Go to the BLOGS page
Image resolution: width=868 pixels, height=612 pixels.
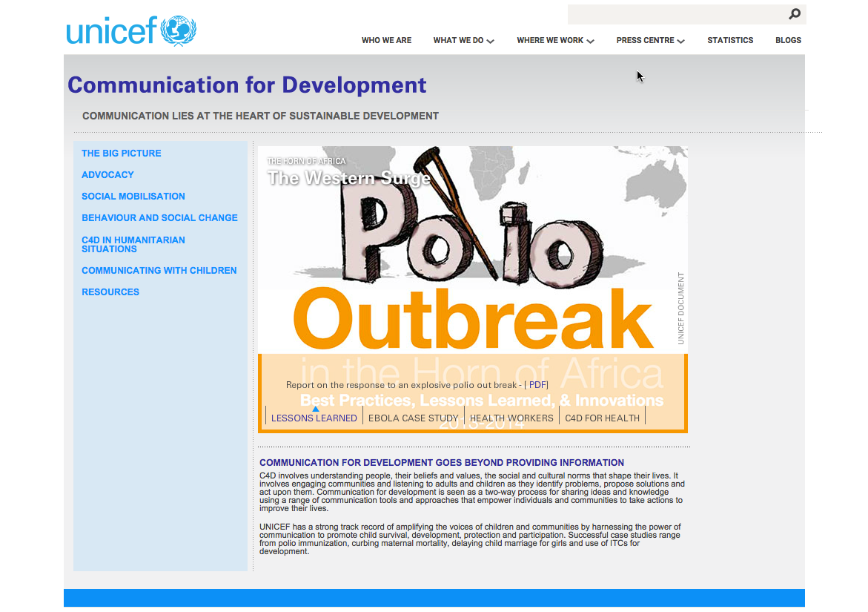point(788,41)
